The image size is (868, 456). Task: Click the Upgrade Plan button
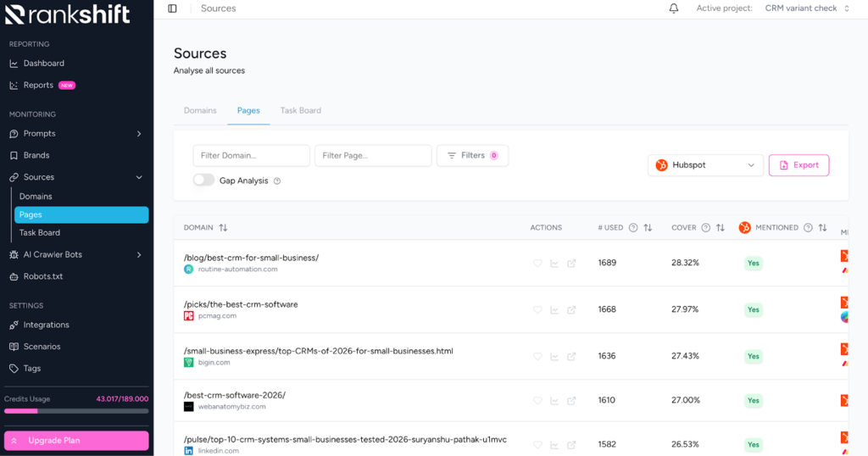click(76, 441)
